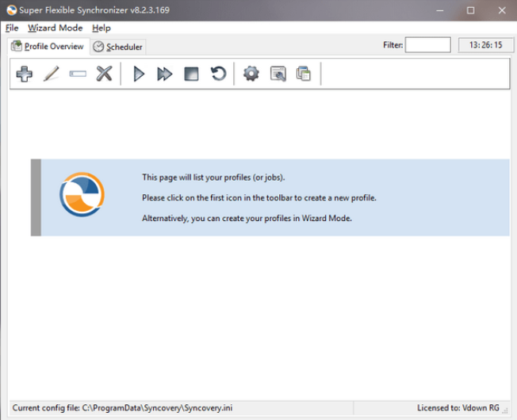The height and width of the screenshot is (420, 517).
Task: Minimize the Super Flexible Synchronizer window
Action: click(x=439, y=10)
